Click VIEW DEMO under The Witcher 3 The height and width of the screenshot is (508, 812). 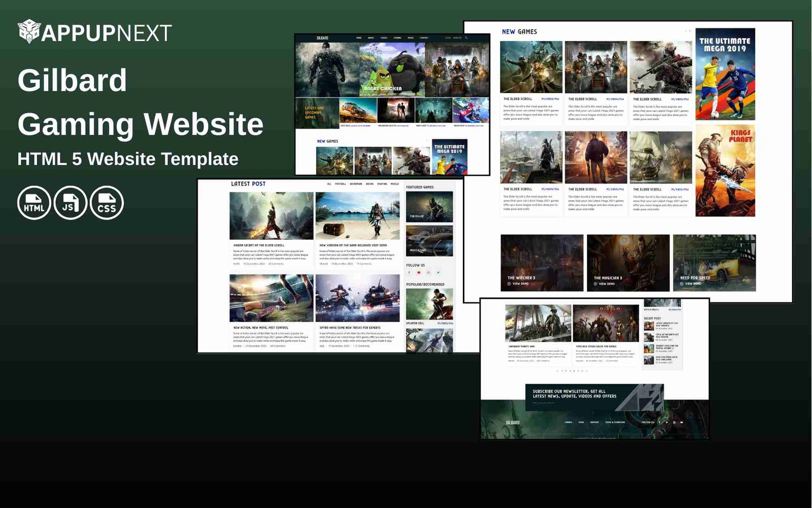coord(518,284)
